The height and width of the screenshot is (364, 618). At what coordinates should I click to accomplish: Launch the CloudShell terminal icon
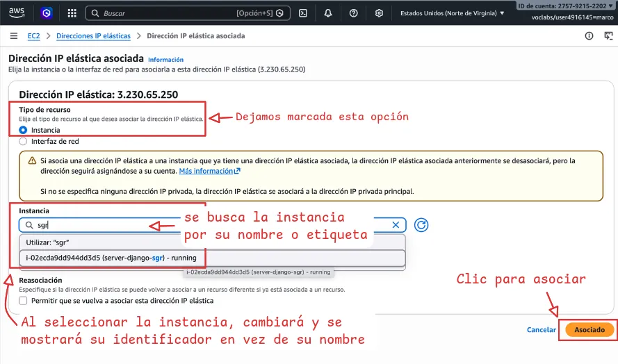point(302,13)
